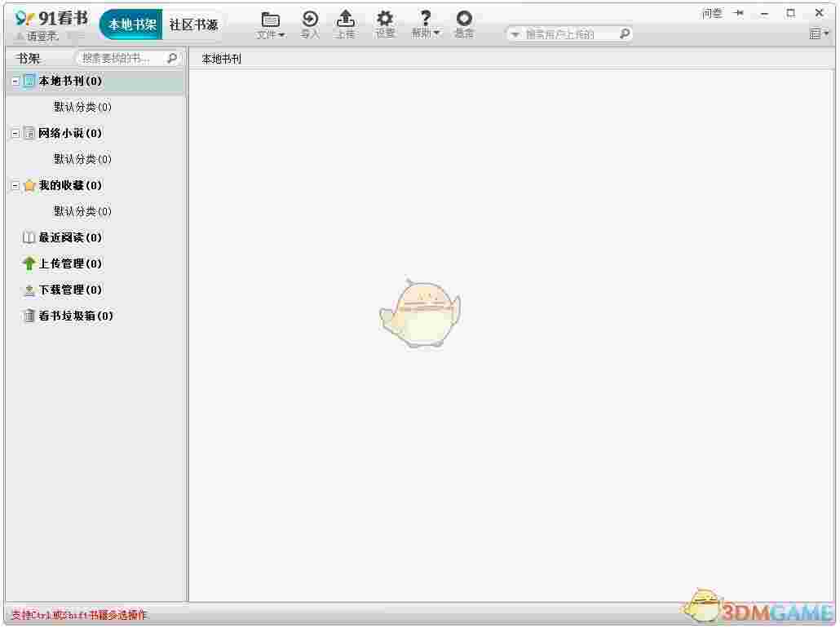This screenshot has height=628, width=840.
Task: Click the Upload (上传) toolbar icon
Action: pyautogui.click(x=346, y=20)
